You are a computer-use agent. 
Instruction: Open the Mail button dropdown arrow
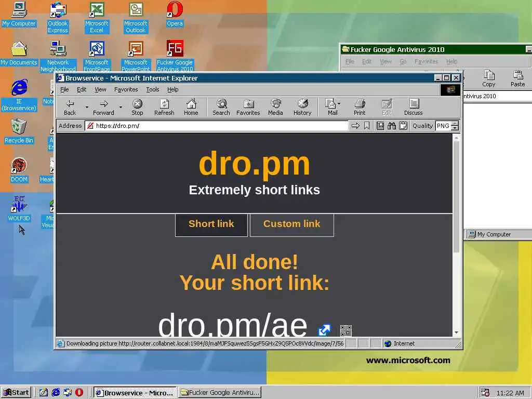(x=339, y=103)
